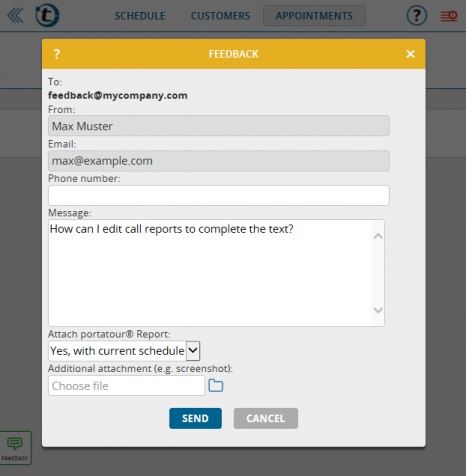
Task: Select Yes, with current schedule combo box
Action: pos(124,351)
